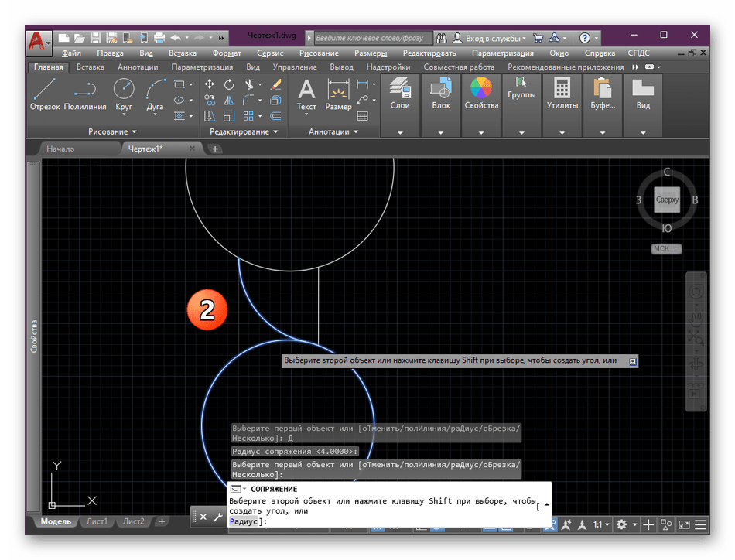Screen dimensions: 735x560
Task: Open the Слои layers panel
Action: coord(400,94)
